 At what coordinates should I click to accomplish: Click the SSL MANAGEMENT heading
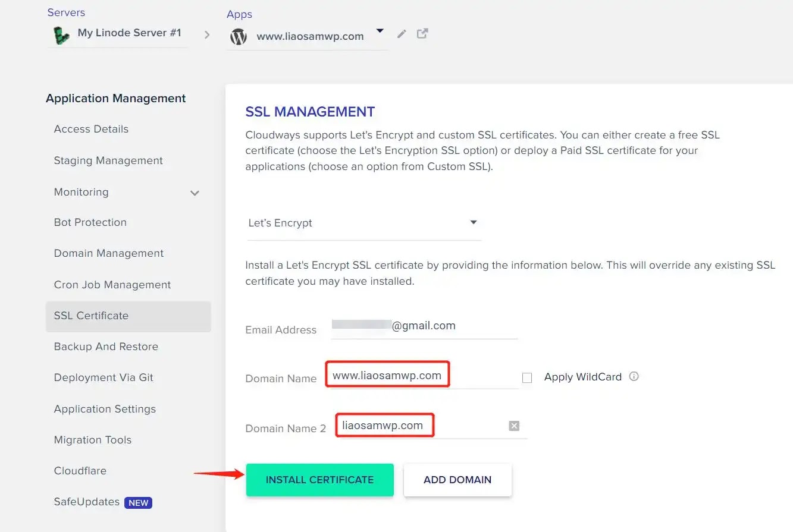point(310,112)
